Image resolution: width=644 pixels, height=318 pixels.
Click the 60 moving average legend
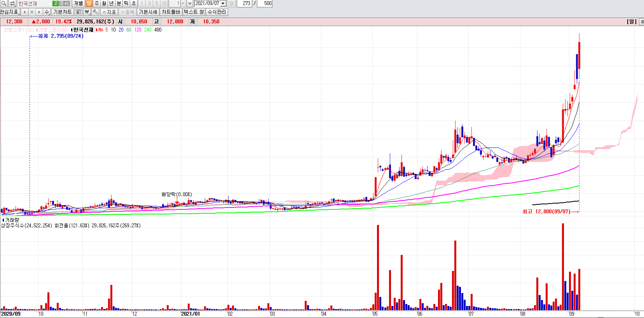coord(129,30)
